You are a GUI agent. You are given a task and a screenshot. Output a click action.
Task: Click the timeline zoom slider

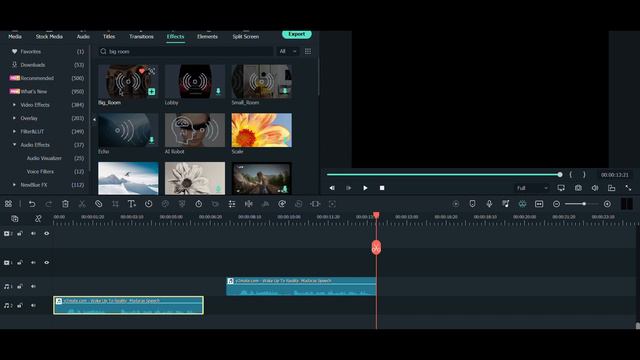click(x=581, y=204)
